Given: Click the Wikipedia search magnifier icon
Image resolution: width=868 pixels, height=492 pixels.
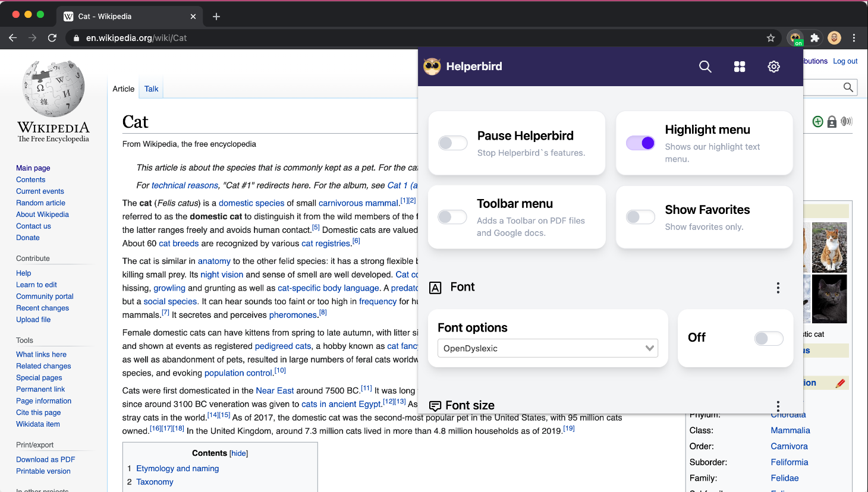Looking at the screenshot, I should click(x=848, y=87).
